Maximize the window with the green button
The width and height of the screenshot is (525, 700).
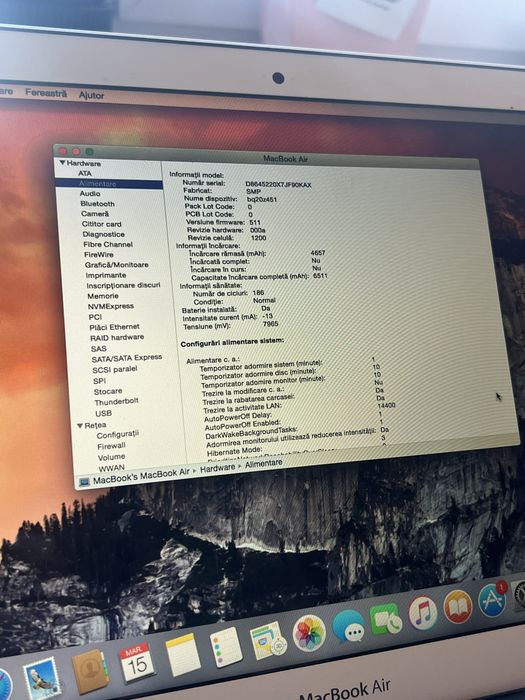click(x=89, y=152)
